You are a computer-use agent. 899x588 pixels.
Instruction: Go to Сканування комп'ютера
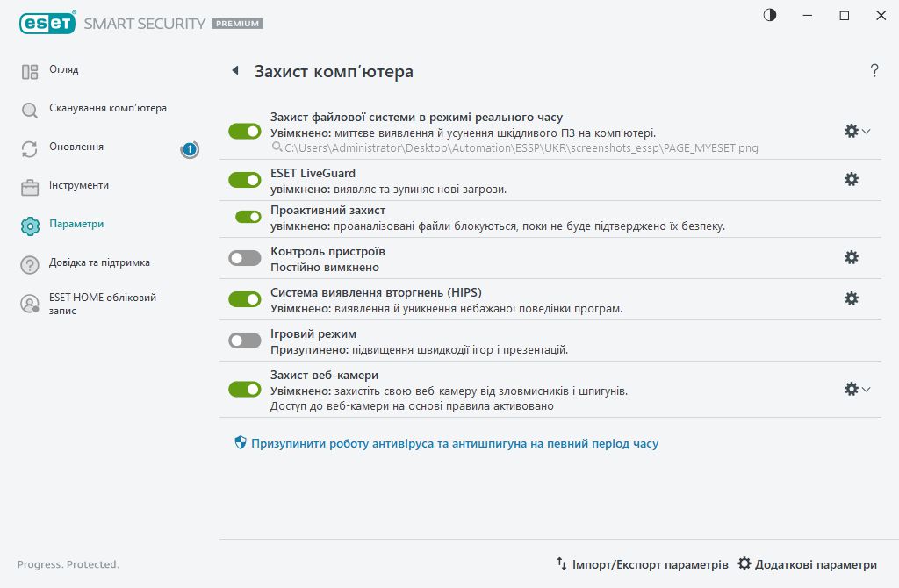[107, 109]
